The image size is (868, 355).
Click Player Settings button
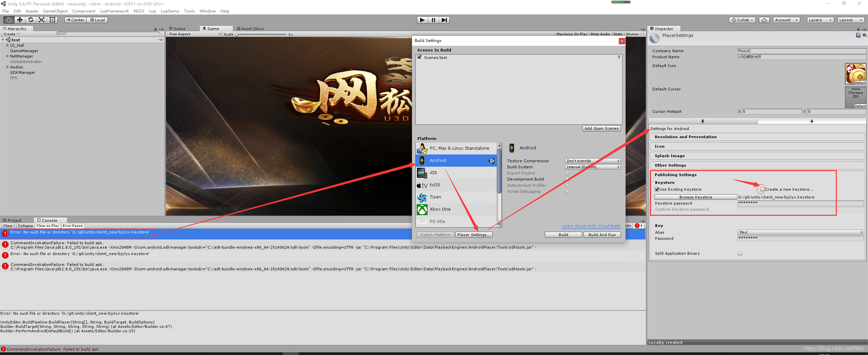click(x=474, y=235)
